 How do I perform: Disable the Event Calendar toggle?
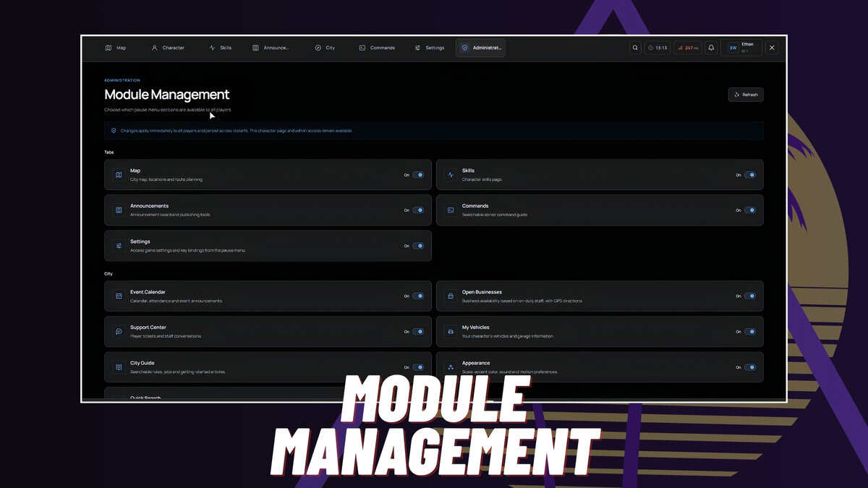click(x=418, y=296)
